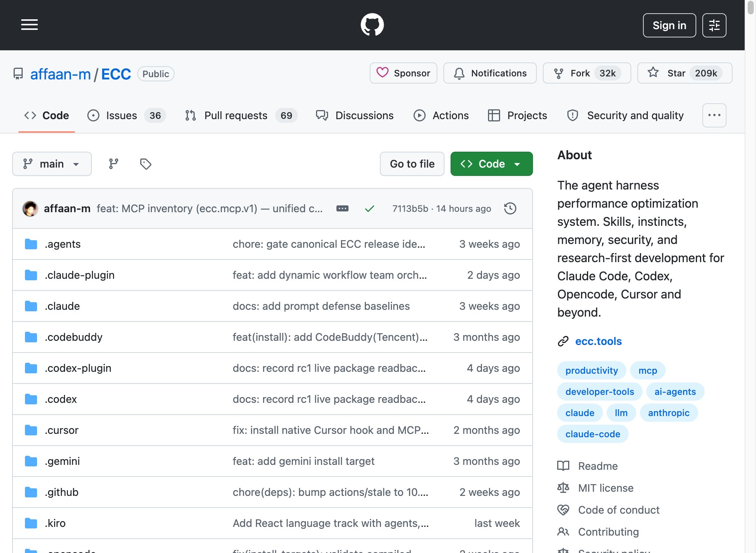View tags via the tag icon
The width and height of the screenshot is (756, 553).
click(146, 164)
